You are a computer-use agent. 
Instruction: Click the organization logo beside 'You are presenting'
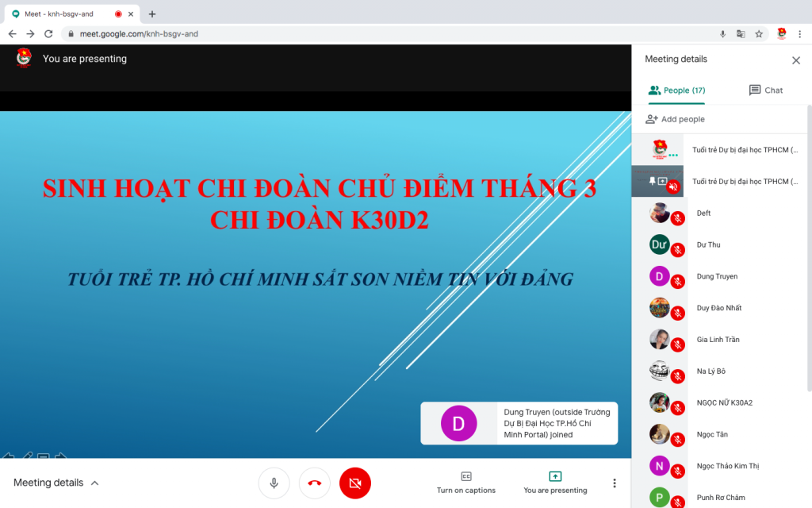tap(24, 57)
